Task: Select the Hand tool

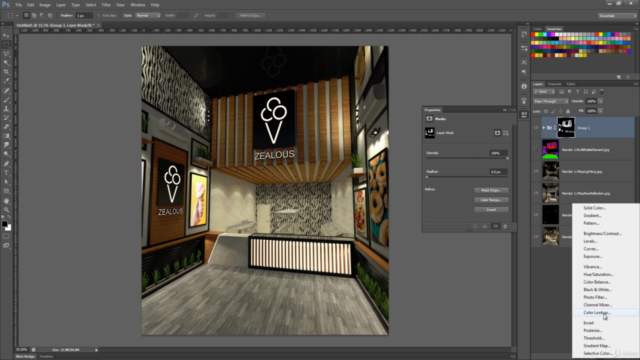Action: (x=7, y=201)
